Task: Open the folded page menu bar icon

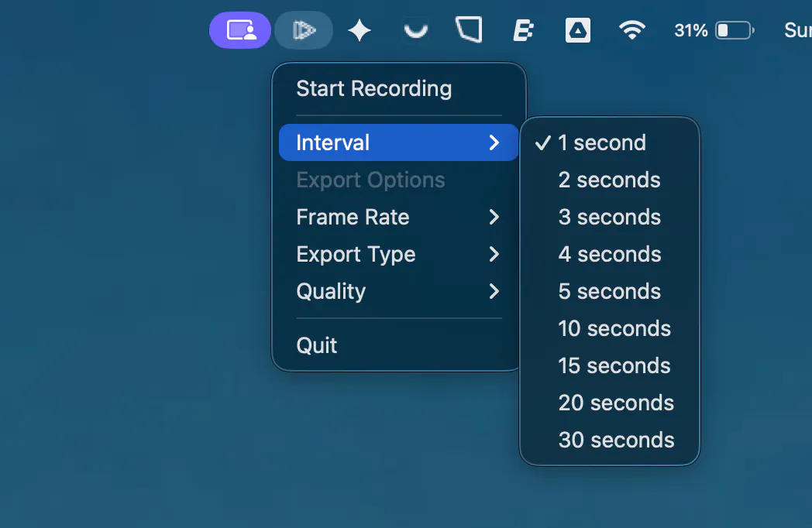Action: point(470,29)
